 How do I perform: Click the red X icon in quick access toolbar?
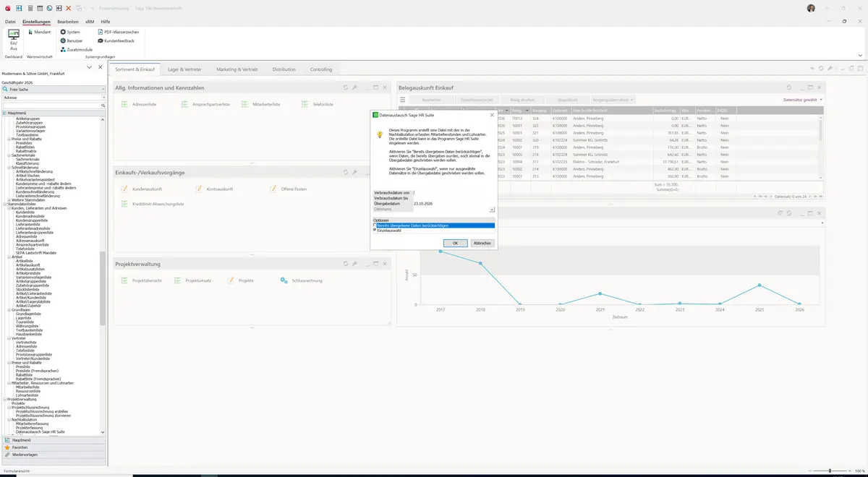point(68,8)
